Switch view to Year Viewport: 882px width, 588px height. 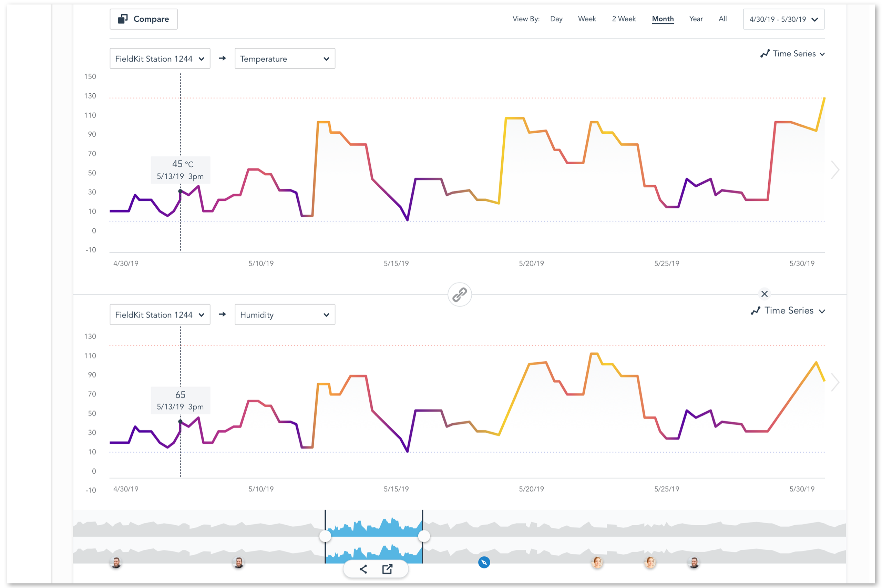(696, 19)
